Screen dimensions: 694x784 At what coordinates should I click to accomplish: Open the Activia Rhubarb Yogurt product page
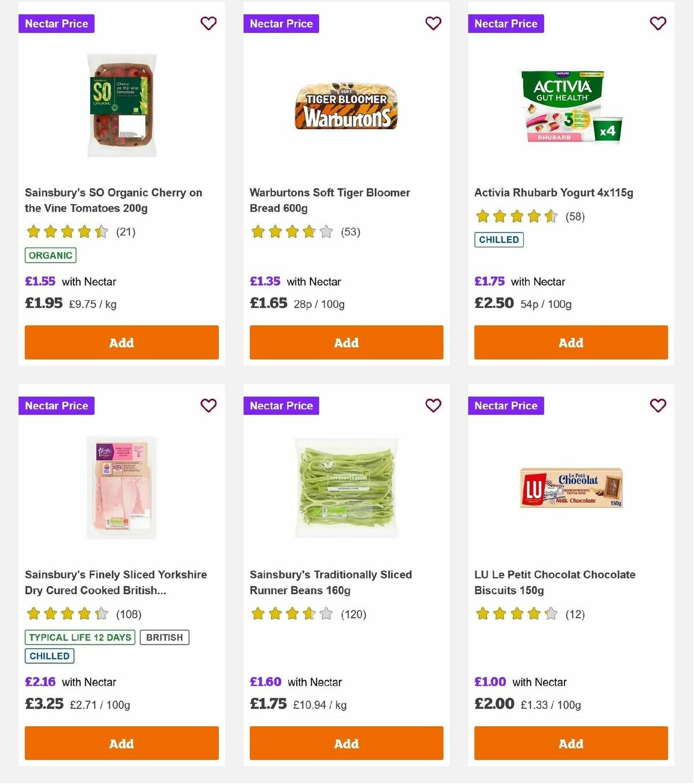554,192
